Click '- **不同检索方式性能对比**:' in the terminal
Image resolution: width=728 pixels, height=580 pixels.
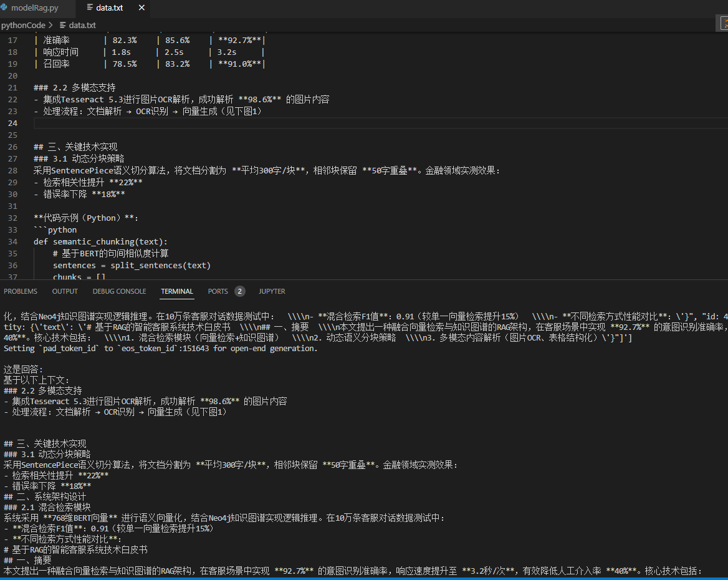click(63, 539)
